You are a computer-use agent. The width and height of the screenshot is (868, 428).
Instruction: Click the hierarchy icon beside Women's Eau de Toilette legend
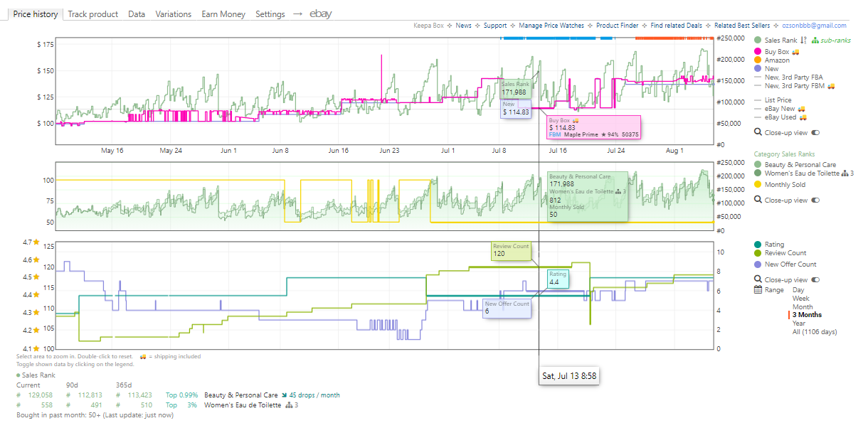click(845, 173)
